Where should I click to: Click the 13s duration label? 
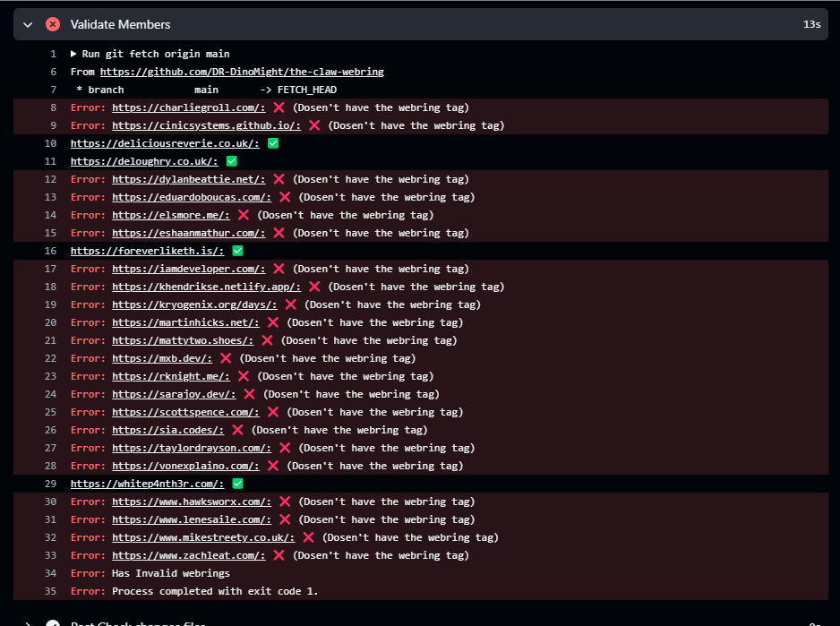coord(811,25)
